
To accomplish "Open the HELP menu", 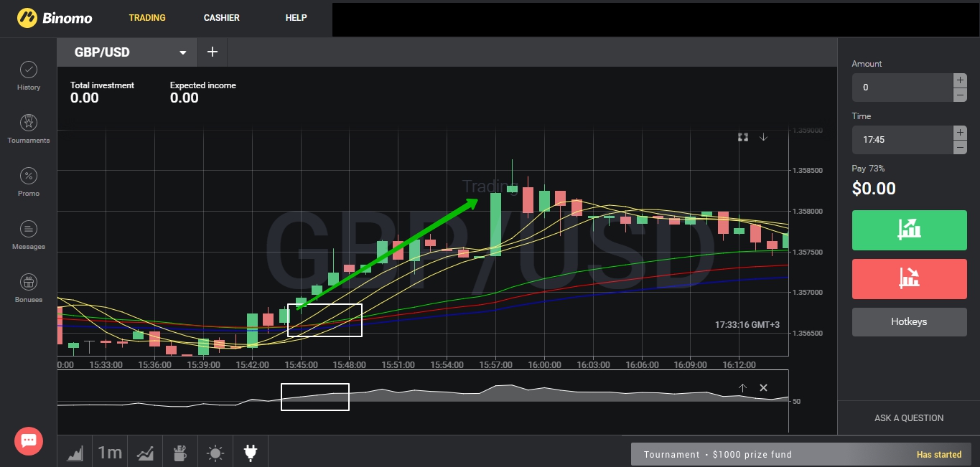I will pyautogui.click(x=296, y=17).
